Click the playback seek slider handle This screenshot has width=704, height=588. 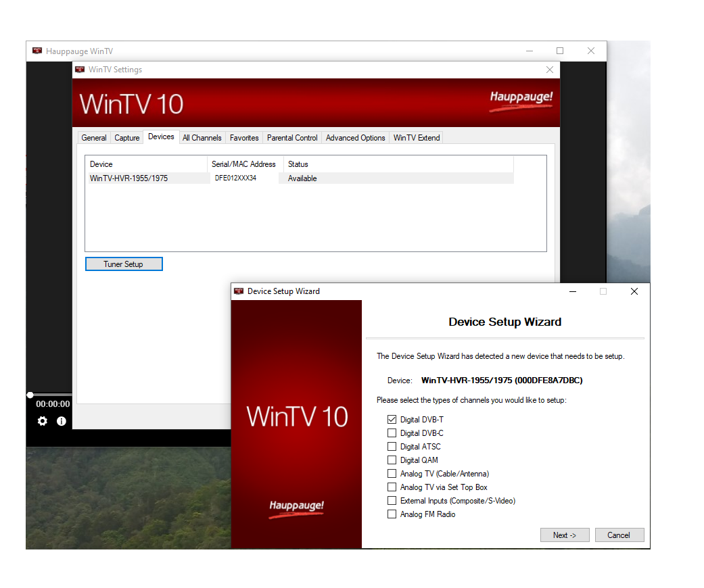pyautogui.click(x=30, y=394)
